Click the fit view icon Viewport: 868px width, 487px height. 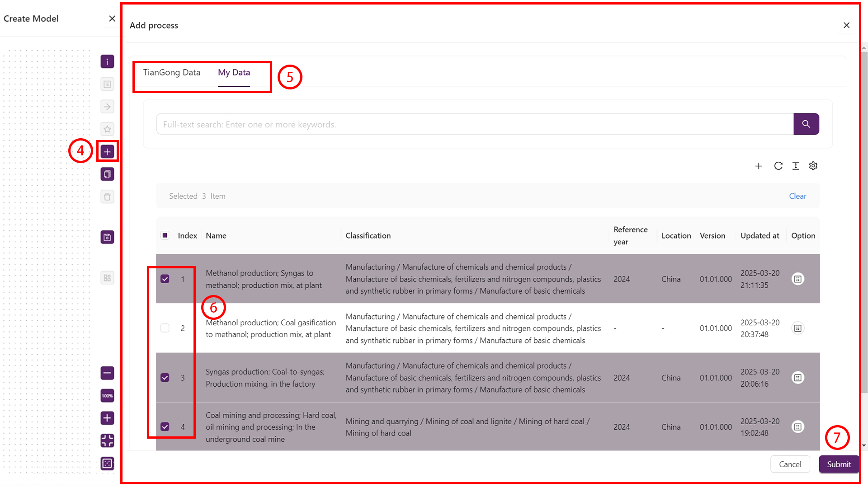(x=107, y=440)
